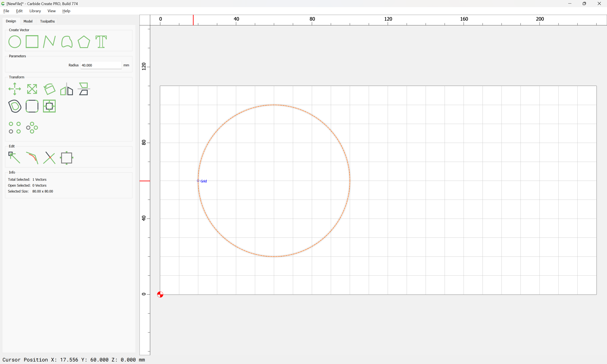Switch to the Design tab
Image resolution: width=607 pixels, height=364 pixels.
tap(11, 21)
